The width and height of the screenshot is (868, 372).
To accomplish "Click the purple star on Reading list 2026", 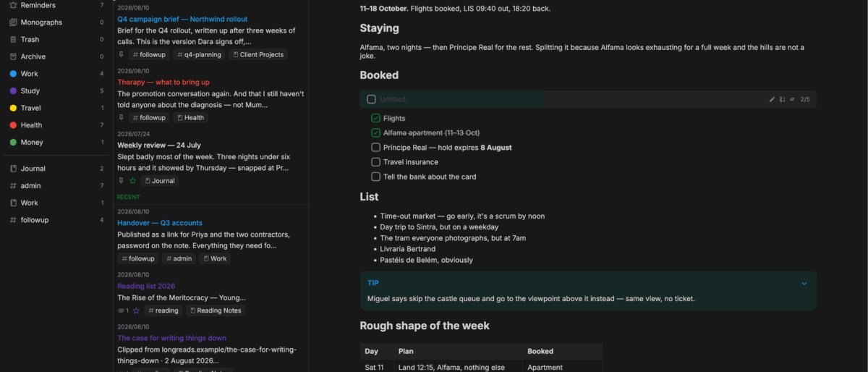I will pos(136,310).
